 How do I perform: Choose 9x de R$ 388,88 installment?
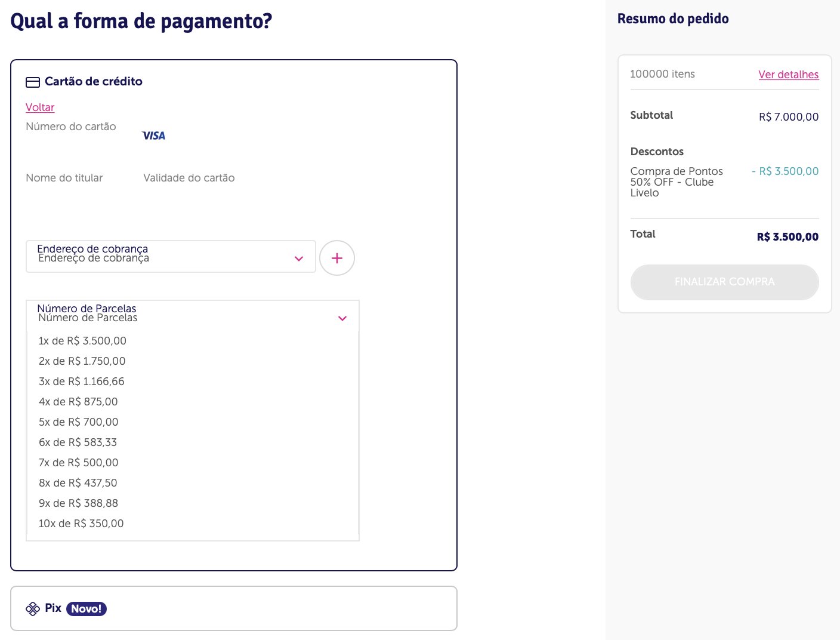[193, 503]
